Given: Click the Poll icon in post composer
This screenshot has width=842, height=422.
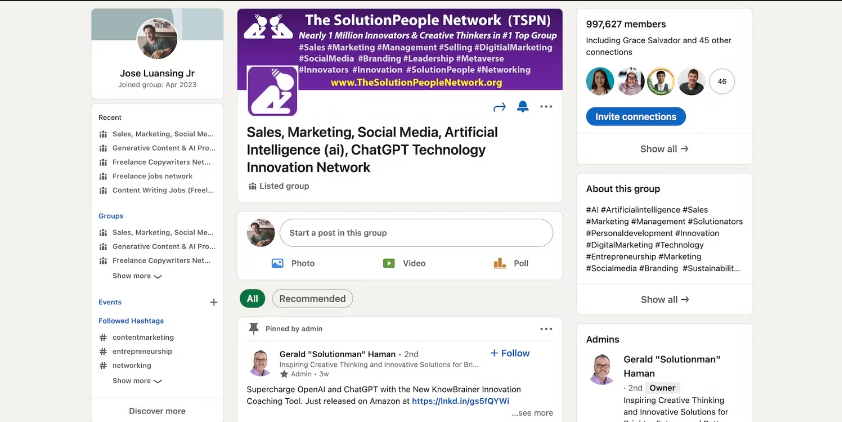Looking at the screenshot, I should (x=500, y=263).
